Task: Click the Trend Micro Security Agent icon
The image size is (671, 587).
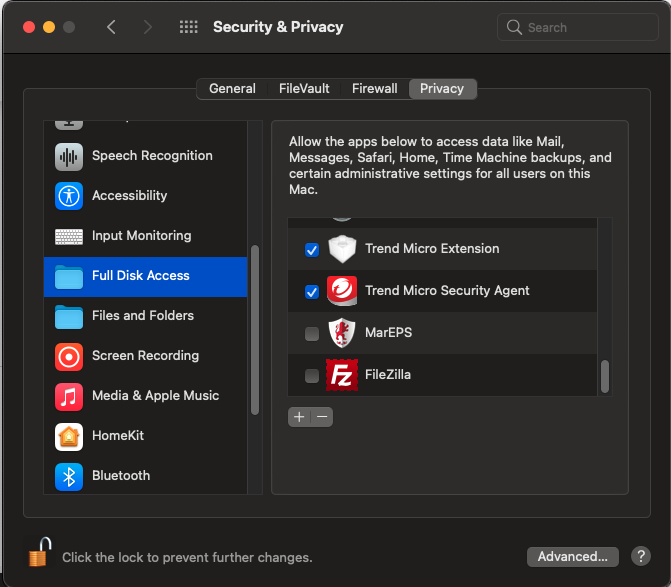Action: (341, 291)
